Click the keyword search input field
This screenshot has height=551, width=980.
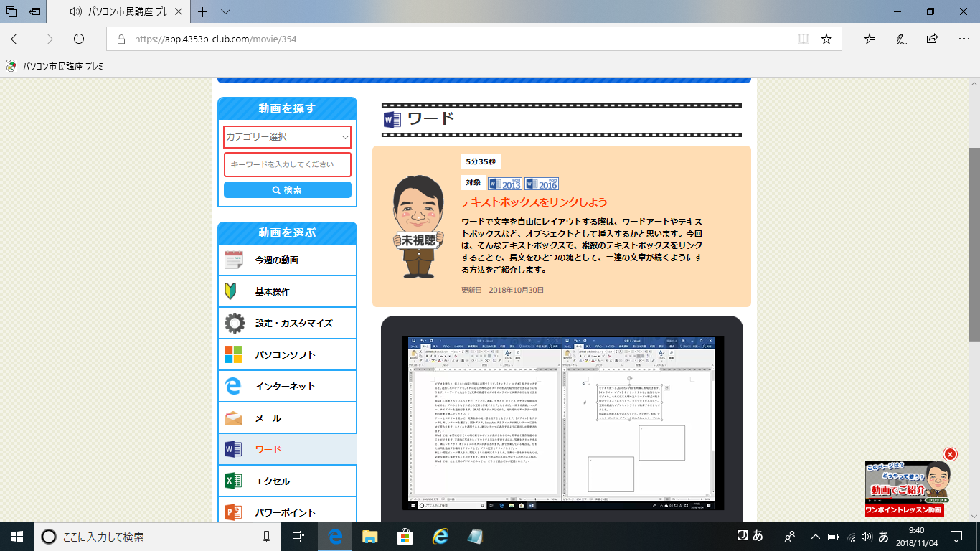pyautogui.click(x=287, y=164)
